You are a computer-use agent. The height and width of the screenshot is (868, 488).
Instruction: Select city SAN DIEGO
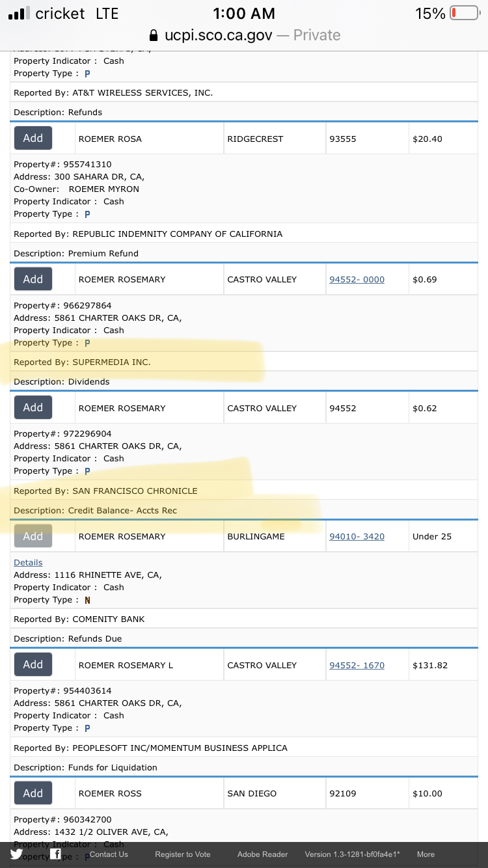coord(252,793)
